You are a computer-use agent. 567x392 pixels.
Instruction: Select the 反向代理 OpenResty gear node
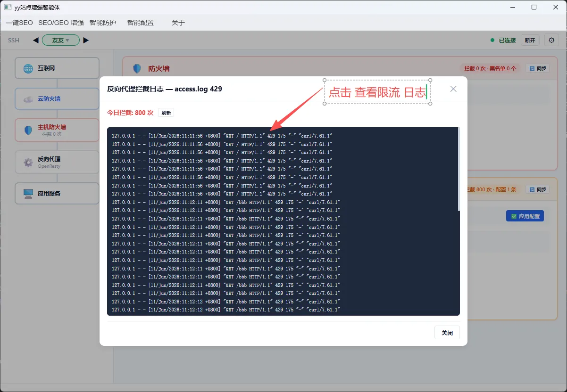57,162
